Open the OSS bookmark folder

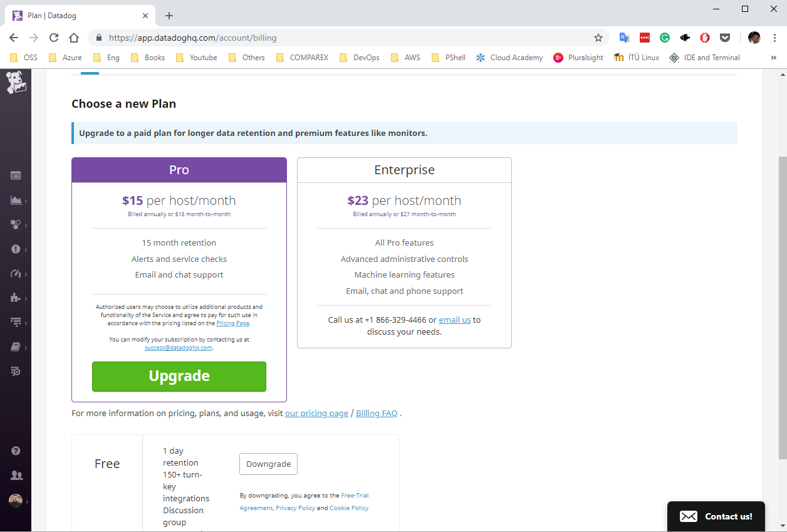tap(24, 58)
